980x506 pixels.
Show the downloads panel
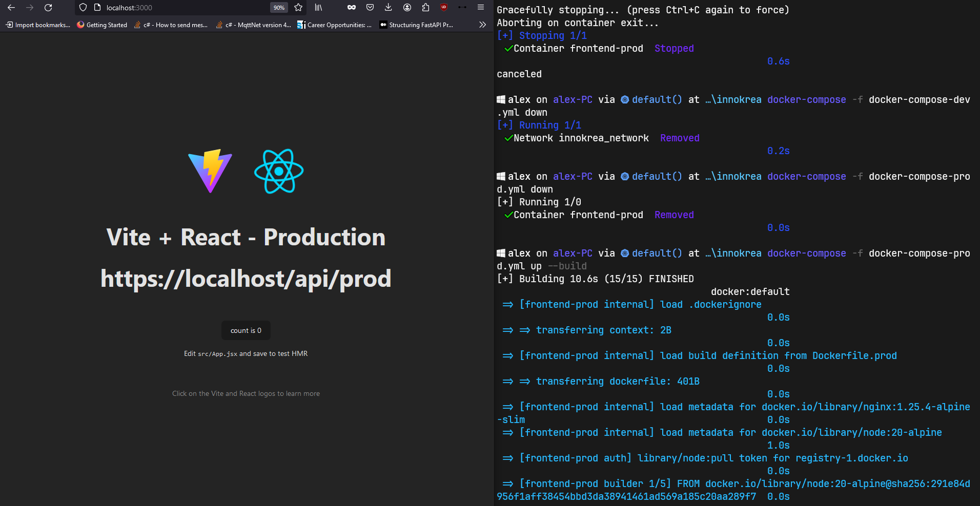(389, 8)
